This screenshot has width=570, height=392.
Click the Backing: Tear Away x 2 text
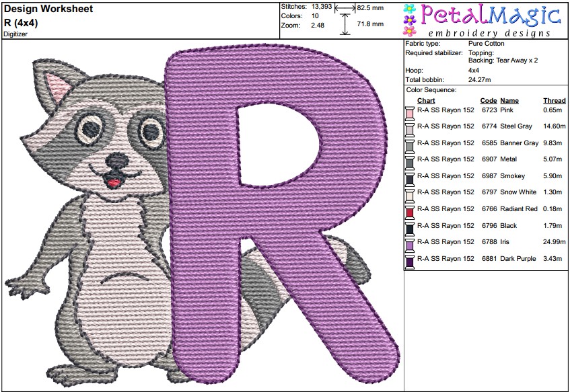pyautogui.click(x=503, y=61)
